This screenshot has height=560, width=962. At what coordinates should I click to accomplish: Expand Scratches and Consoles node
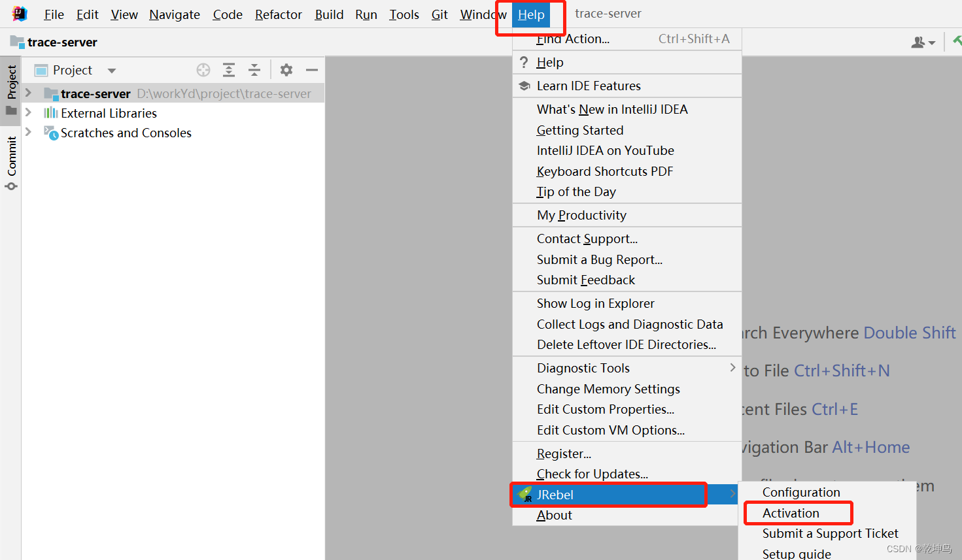coord(28,132)
